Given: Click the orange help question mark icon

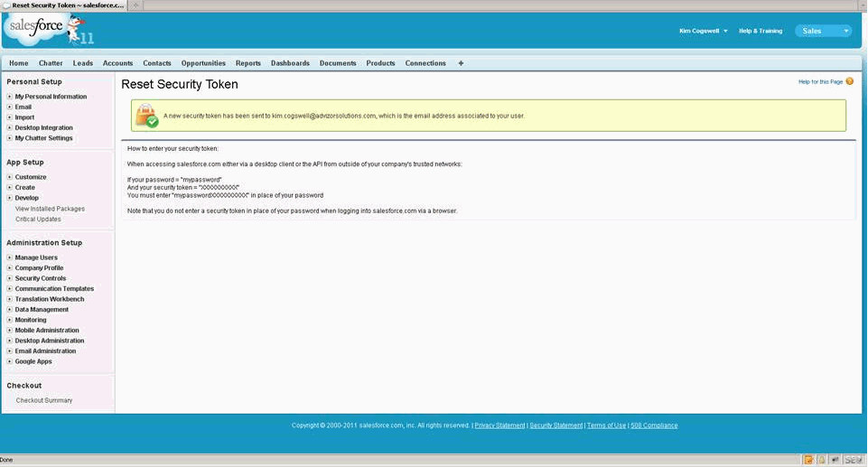Looking at the screenshot, I should 849,81.
